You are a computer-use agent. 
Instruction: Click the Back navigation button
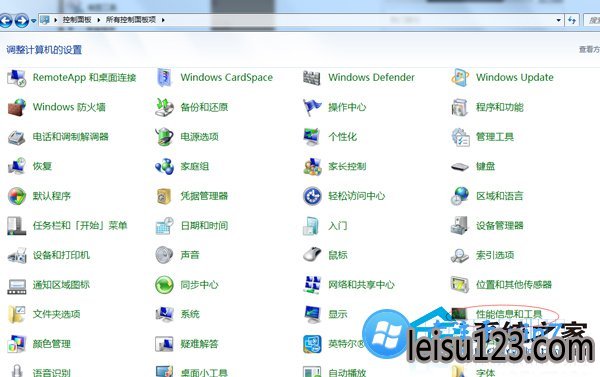click(x=6, y=20)
